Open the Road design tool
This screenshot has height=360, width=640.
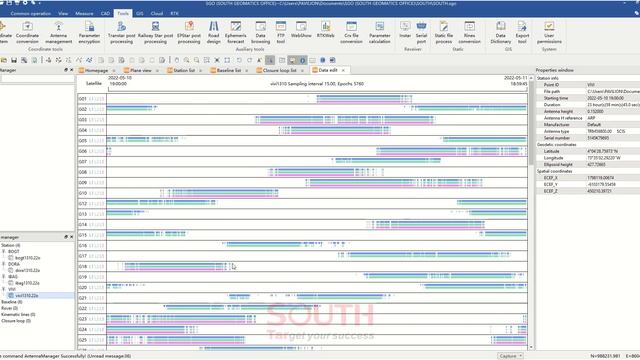coord(213,32)
